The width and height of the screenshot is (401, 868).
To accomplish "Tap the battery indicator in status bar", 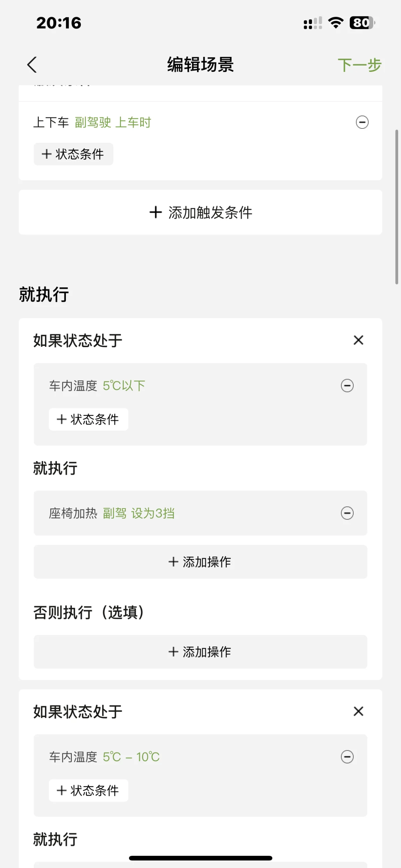I will (x=362, y=23).
